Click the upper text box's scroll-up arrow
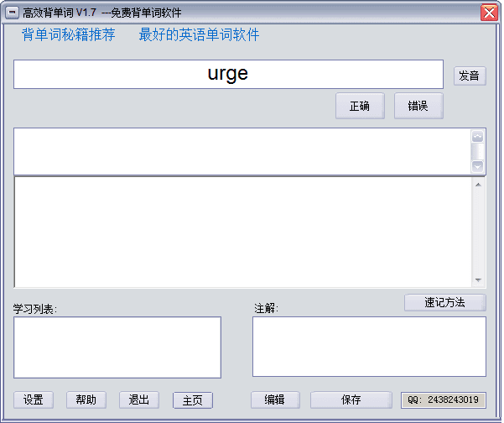The image size is (504, 423). click(x=477, y=137)
